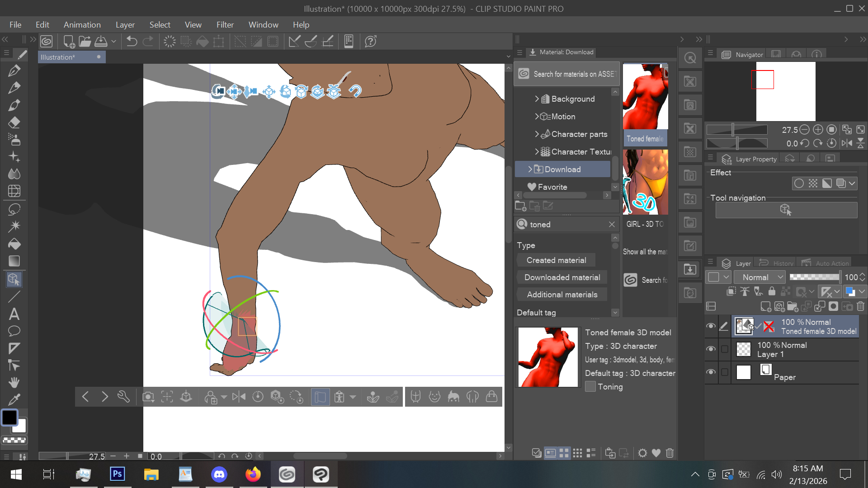Image resolution: width=868 pixels, height=488 pixels.
Task: Select the Eyedropper tool
Action: [x=14, y=399]
